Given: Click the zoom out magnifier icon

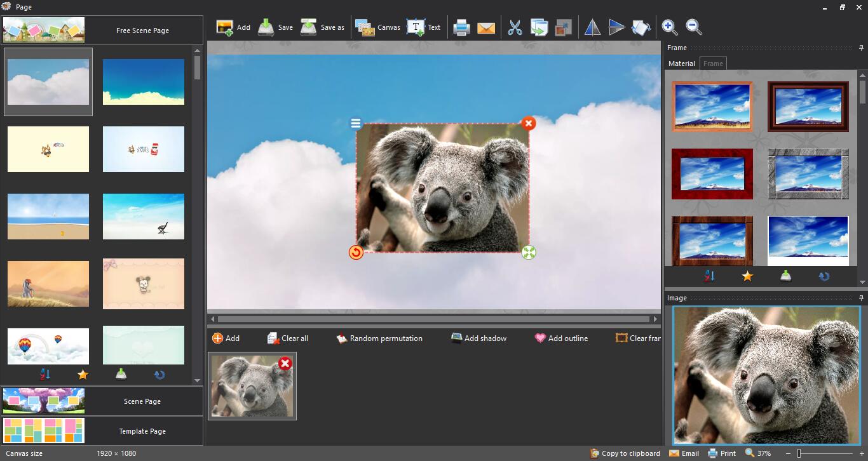Looking at the screenshot, I should pyautogui.click(x=694, y=27).
